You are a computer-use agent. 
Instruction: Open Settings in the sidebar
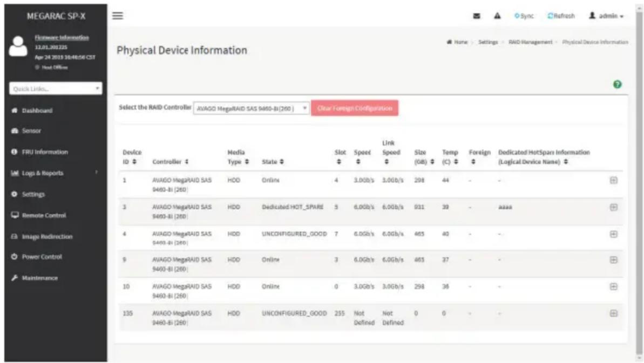point(33,194)
